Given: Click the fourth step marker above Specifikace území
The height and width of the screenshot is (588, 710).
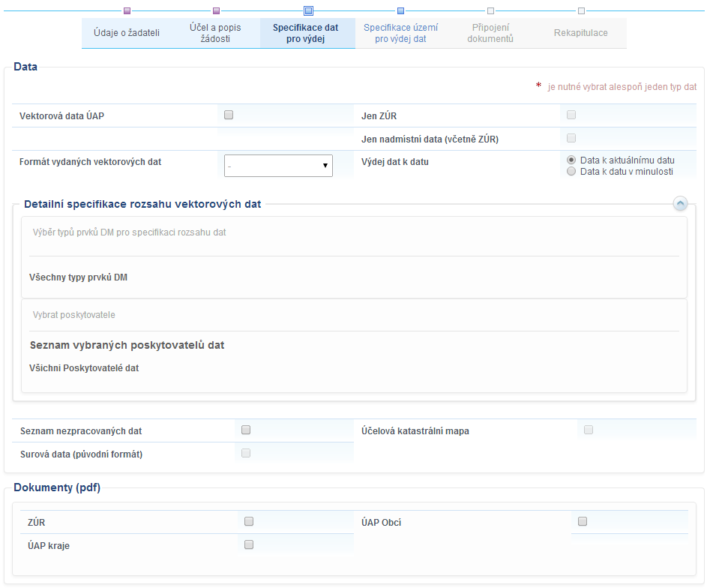Looking at the screenshot, I should pyautogui.click(x=400, y=10).
